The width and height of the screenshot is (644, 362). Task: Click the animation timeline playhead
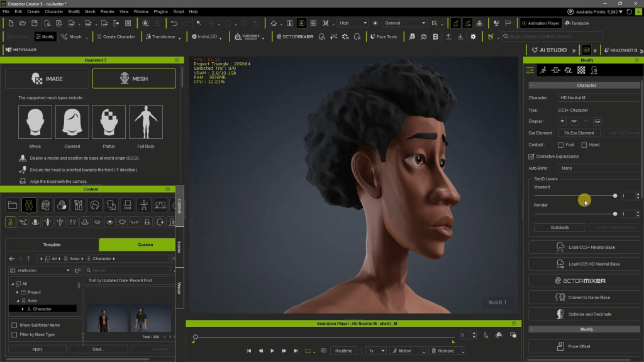click(196, 337)
